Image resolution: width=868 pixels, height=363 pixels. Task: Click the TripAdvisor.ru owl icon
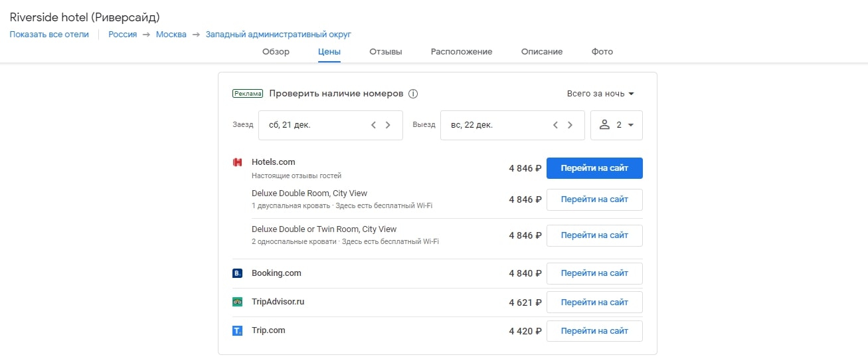237,302
